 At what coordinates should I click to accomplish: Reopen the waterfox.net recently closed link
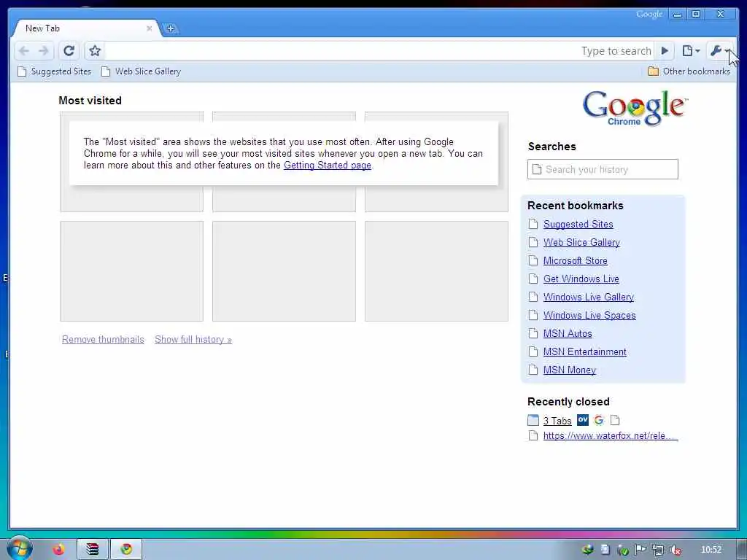(611, 436)
